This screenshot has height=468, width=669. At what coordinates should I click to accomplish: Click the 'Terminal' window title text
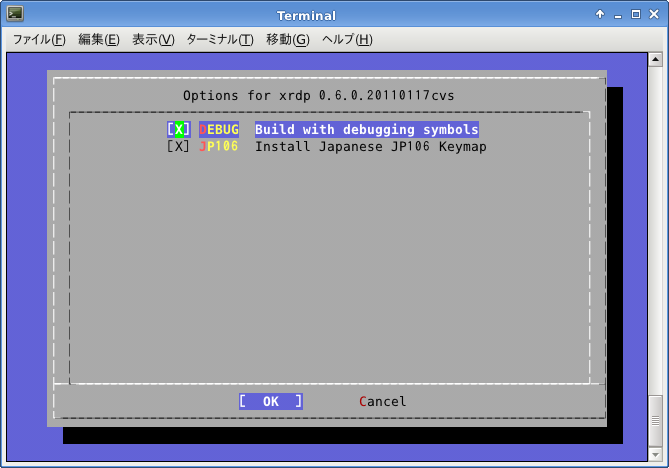point(306,16)
